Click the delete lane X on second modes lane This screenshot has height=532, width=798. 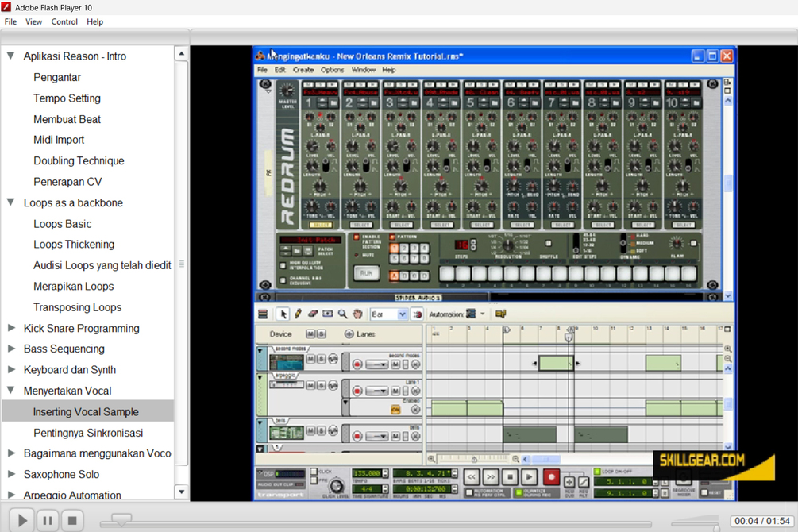(416, 364)
